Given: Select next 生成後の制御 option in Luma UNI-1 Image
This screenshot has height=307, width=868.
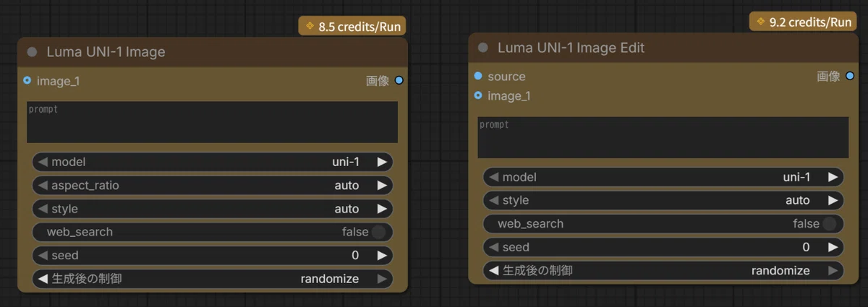Looking at the screenshot, I should (x=382, y=279).
